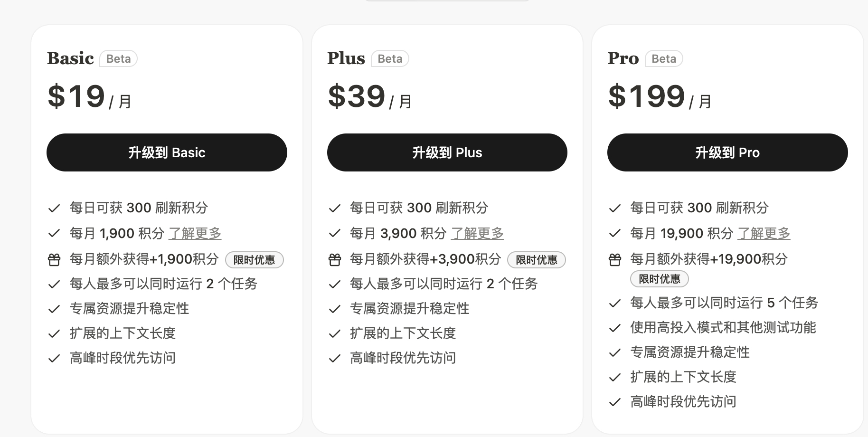Screen dimensions: 868x437
Task: Click the Beta tag next to Plus
Action: click(x=390, y=58)
